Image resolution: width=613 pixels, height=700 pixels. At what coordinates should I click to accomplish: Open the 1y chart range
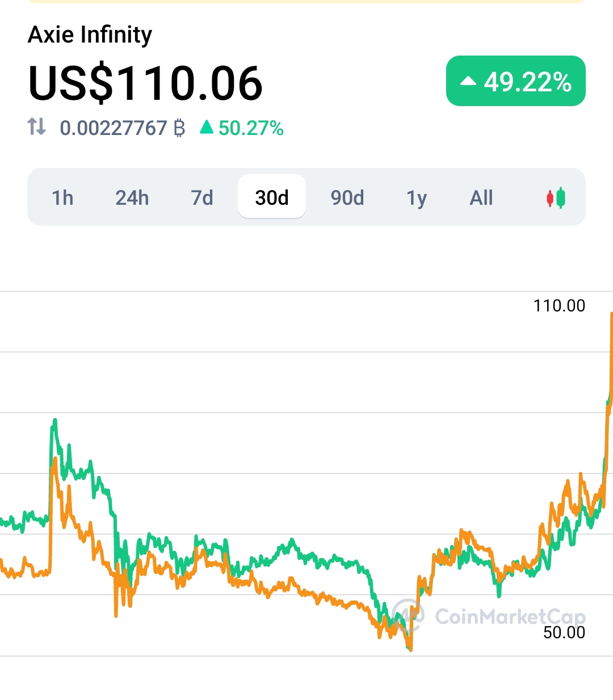click(417, 198)
